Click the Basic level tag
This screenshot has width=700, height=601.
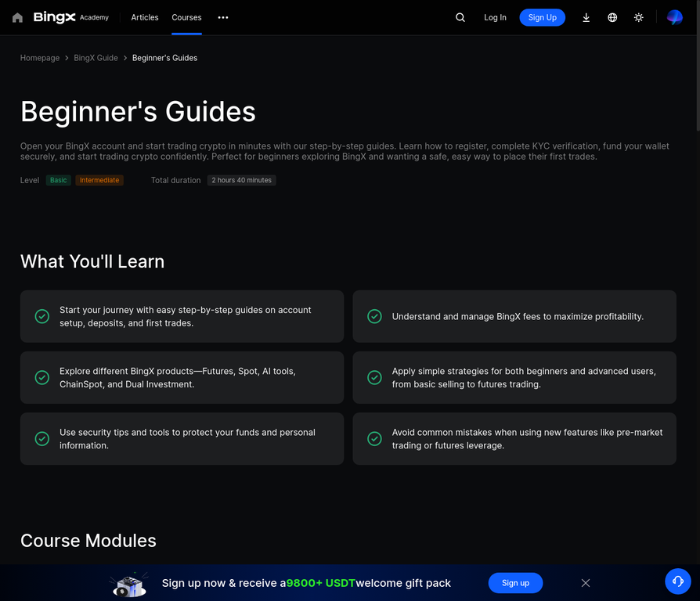(59, 180)
